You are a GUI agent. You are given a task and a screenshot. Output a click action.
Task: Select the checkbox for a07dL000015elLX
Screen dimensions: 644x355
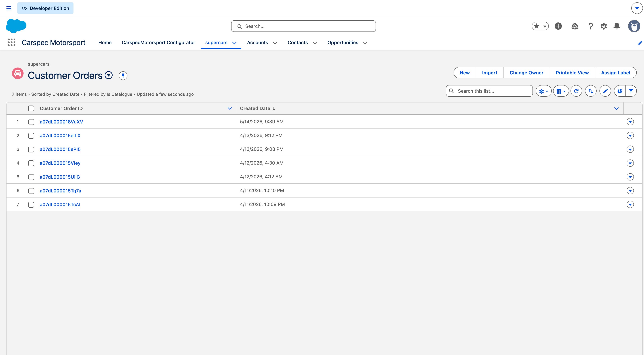click(x=31, y=136)
